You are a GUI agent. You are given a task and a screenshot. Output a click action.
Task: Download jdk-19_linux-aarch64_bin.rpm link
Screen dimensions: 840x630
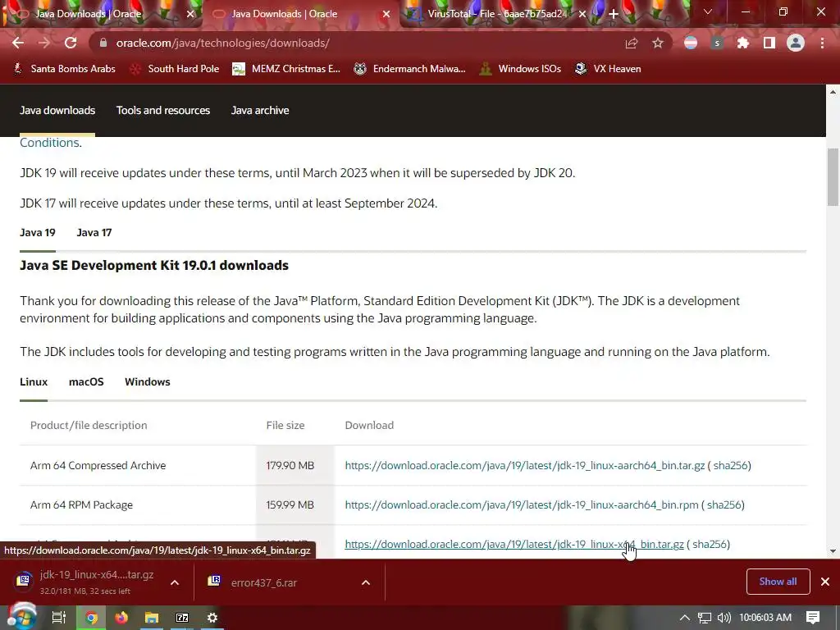pos(522,504)
